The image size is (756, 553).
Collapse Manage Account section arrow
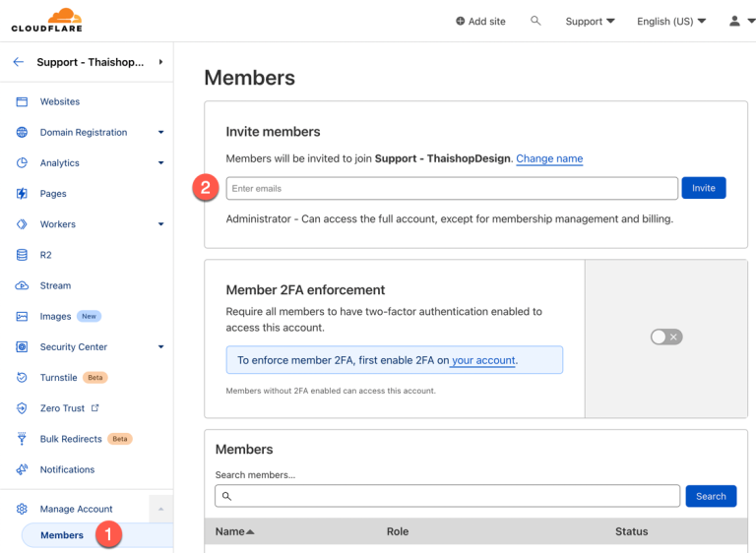pyautogui.click(x=161, y=509)
